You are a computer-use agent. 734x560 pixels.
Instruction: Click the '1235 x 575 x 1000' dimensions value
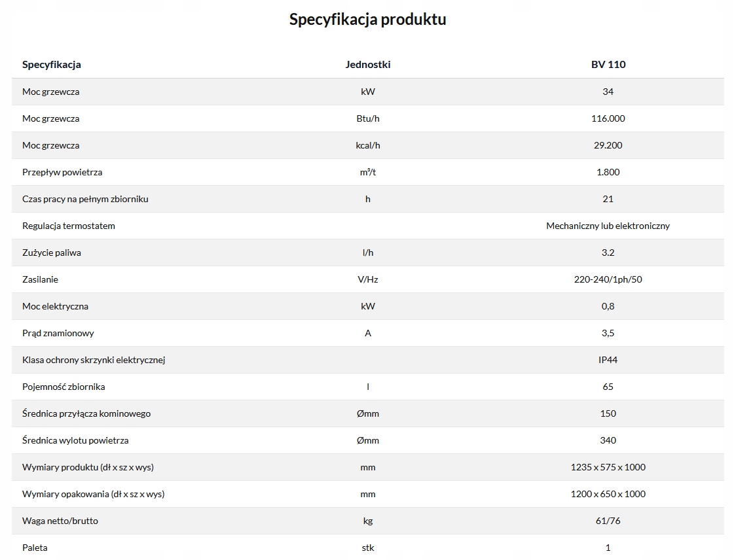tap(608, 467)
